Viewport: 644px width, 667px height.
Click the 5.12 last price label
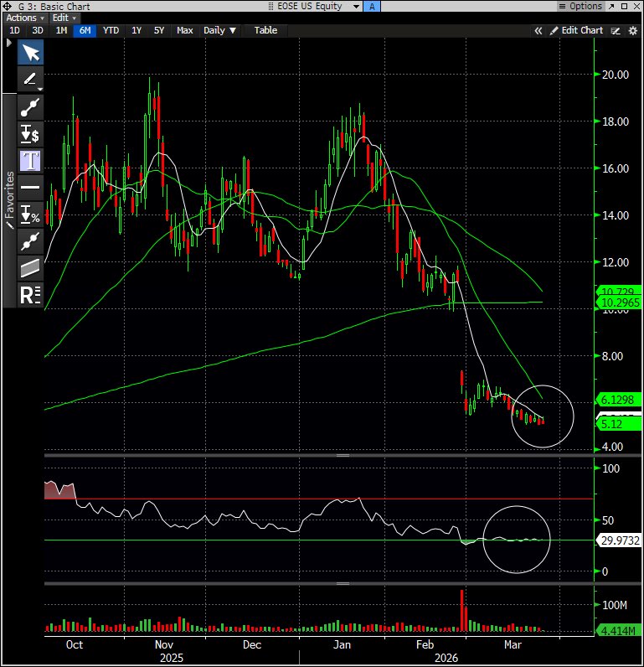tap(619, 424)
